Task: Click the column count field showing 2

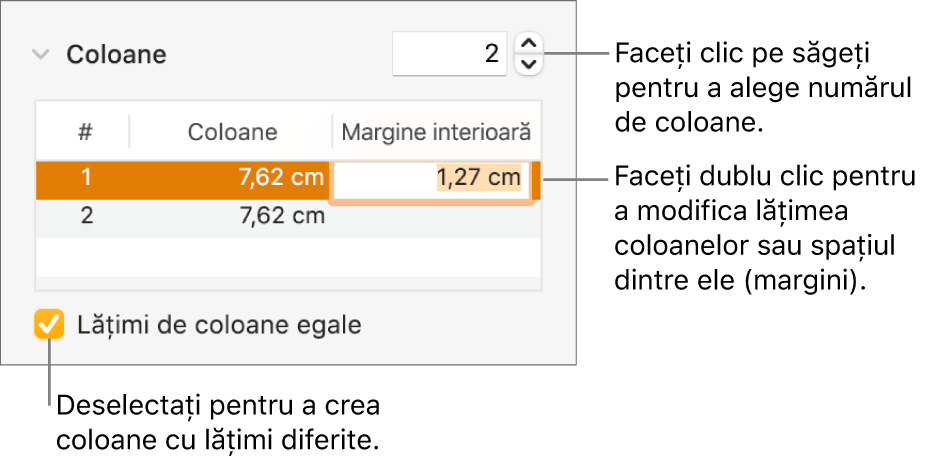Action: (x=450, y=53)
